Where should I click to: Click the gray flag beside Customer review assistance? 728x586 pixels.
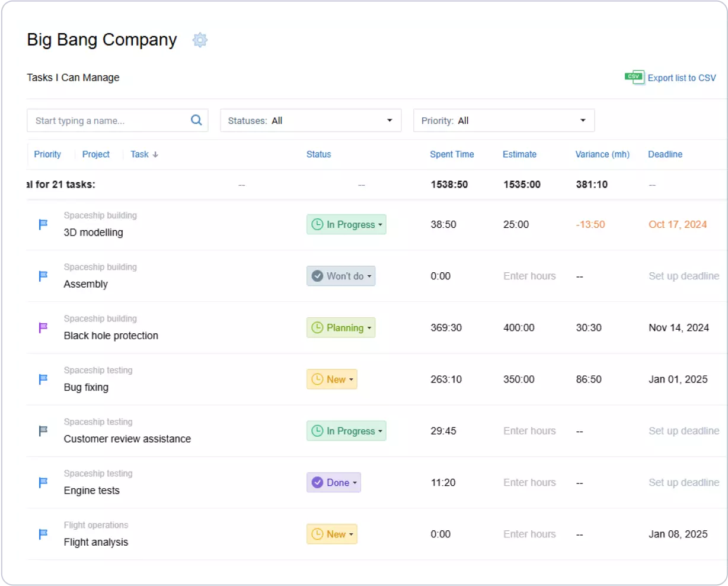42,431
